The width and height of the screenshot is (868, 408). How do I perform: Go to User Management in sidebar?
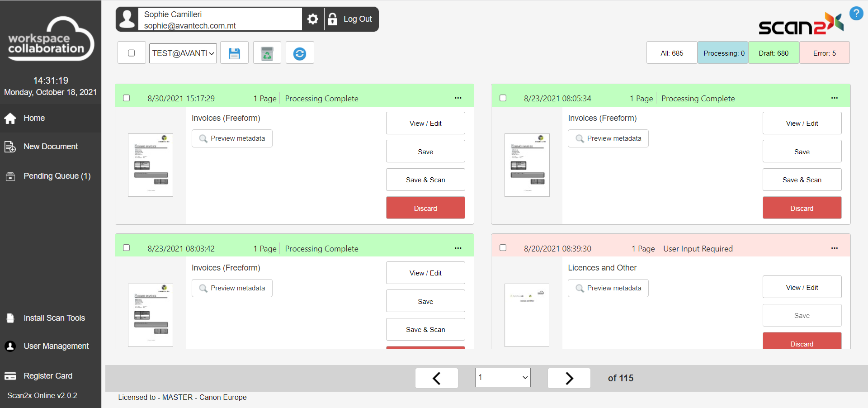tap(56, 346)
